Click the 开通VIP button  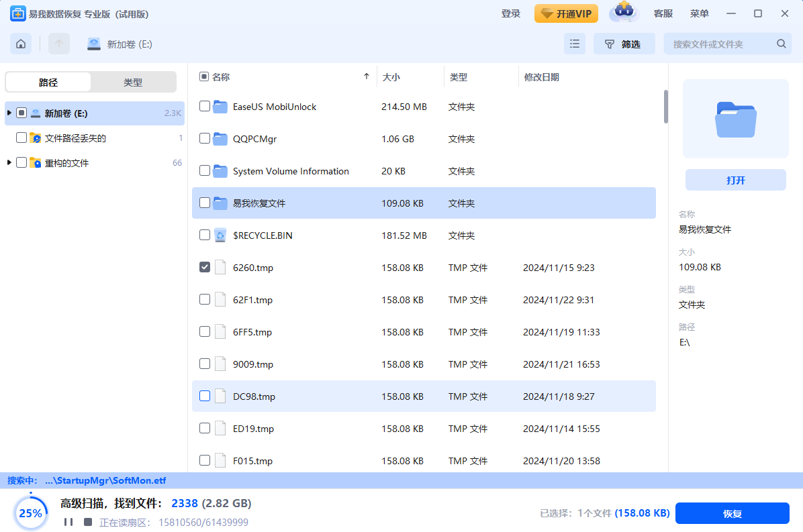pos(567,14)
